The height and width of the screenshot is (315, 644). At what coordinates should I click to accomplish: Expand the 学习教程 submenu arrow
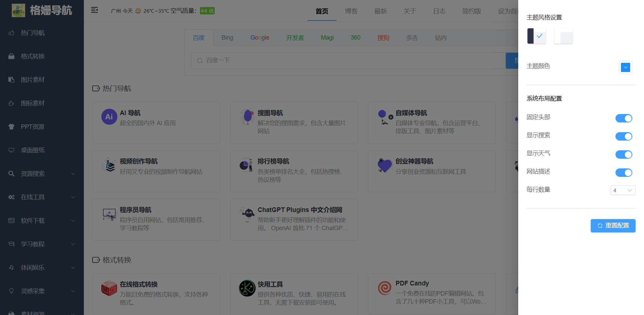point(73,244)
